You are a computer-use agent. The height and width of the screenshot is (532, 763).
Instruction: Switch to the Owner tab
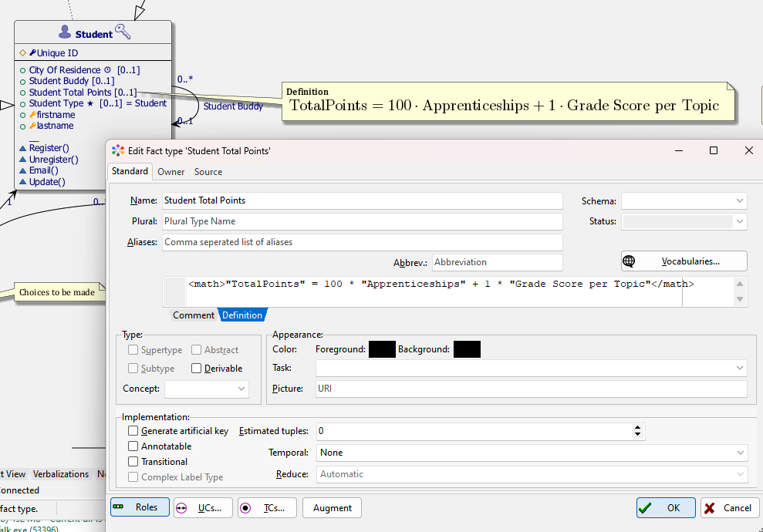click(170, 172)
